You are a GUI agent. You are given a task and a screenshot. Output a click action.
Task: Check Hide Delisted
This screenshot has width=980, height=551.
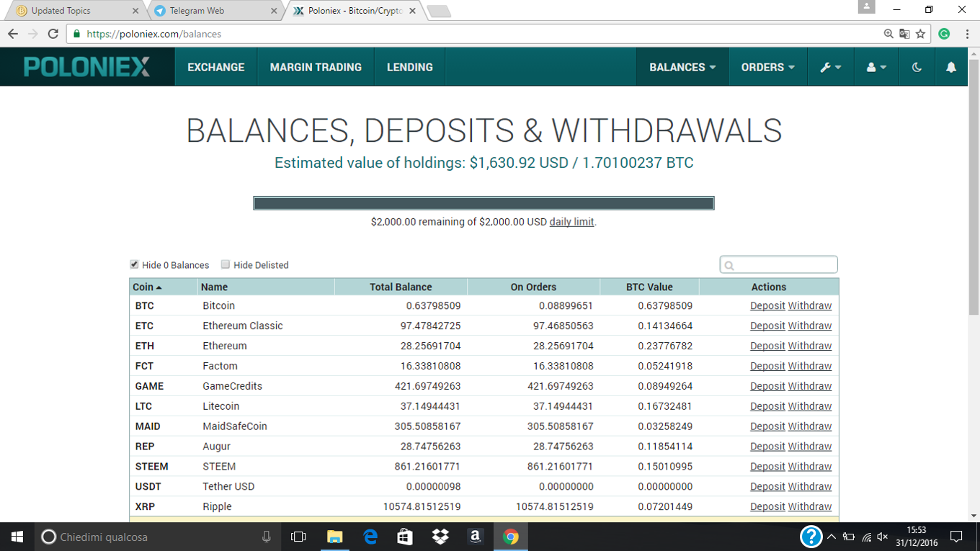pyautogui.click(x=226, y=264)
